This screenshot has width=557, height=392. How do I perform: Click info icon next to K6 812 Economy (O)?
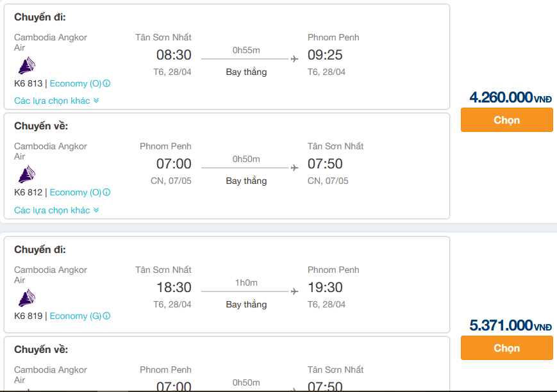click(x=106, y=192)
